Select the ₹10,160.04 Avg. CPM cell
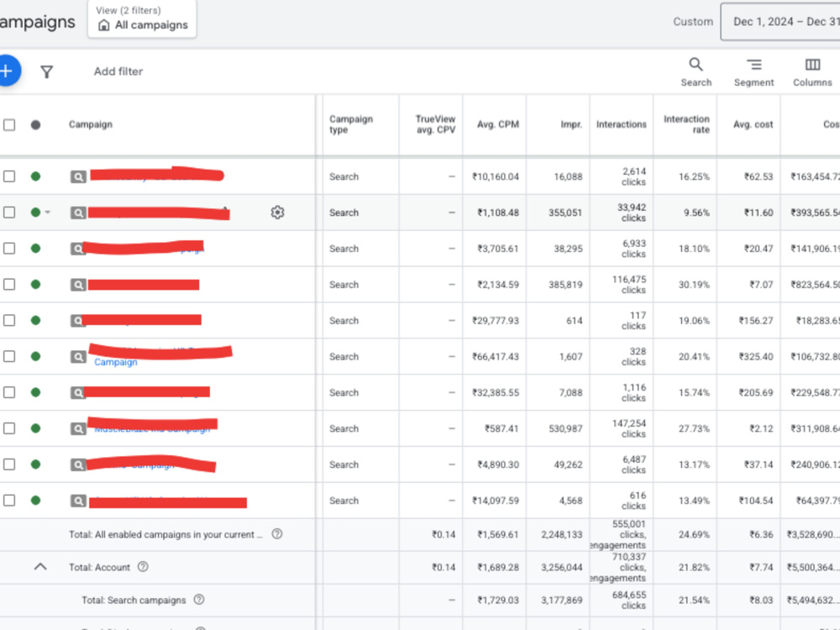 [x=496, y=176]
